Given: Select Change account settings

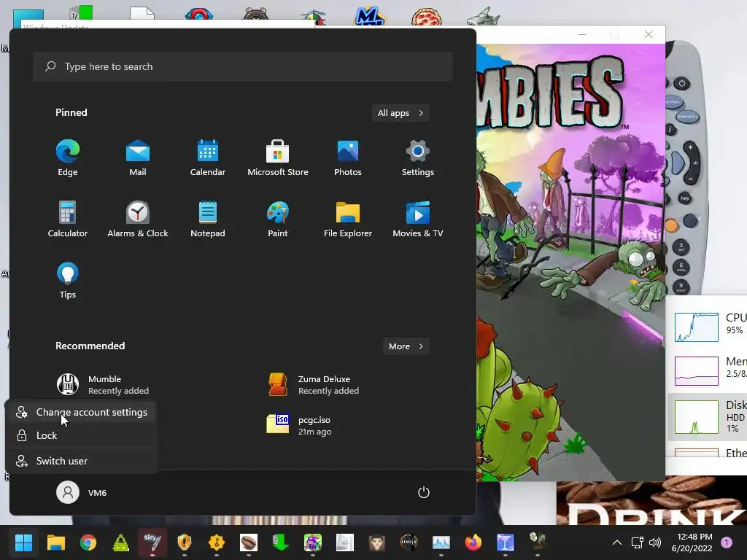Looking at the screenshot, I should 82,413.
